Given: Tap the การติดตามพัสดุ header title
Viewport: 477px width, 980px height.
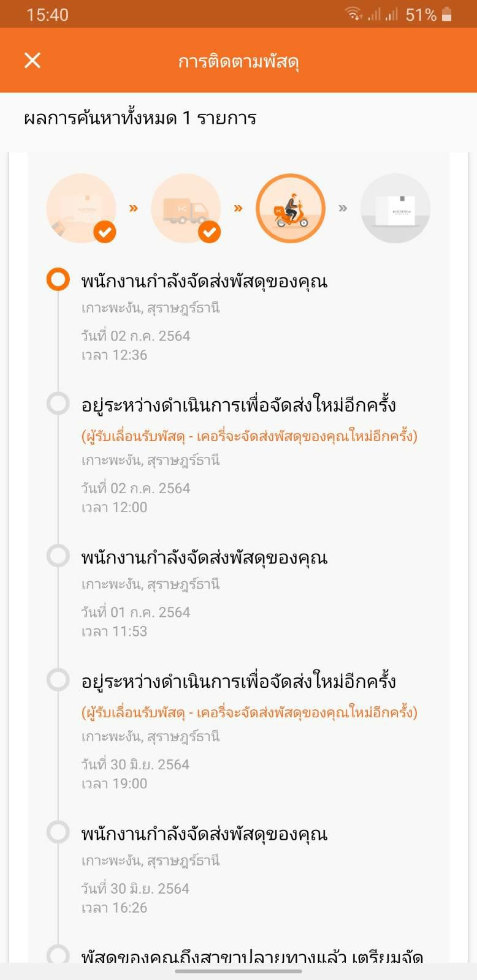Looking at the screenshot, I should [238, 61].
